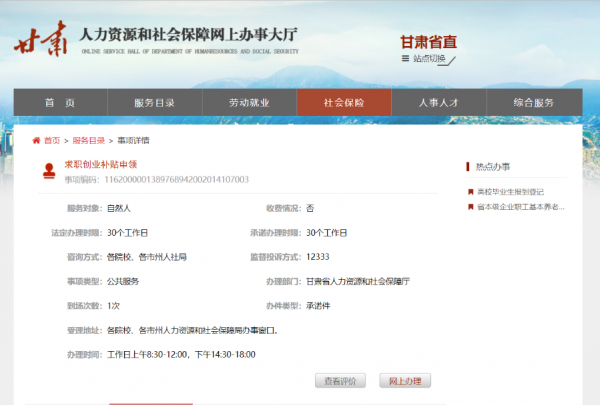Follow the 服务目录 breadcrumb link
The height and width of the screenshot is (405, 600).
tap(89, 140)
